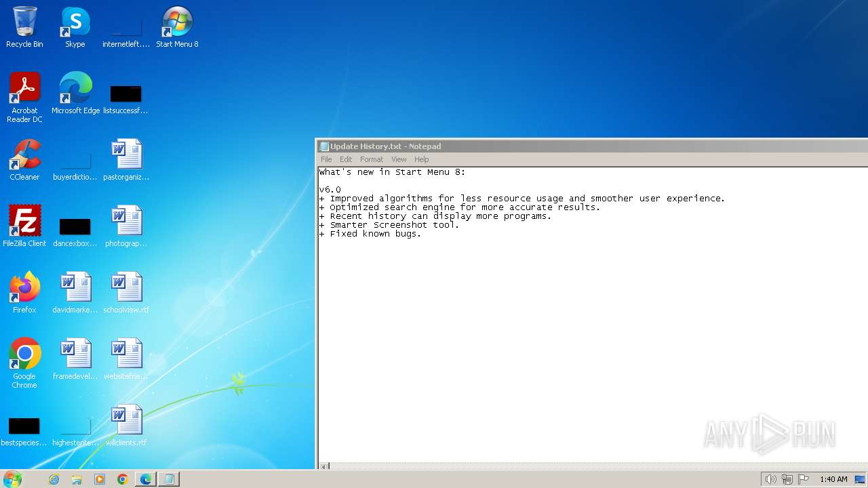
Task: Click the Show Desktop tray button
Action: pyautogui.click(x=861, y=479)
